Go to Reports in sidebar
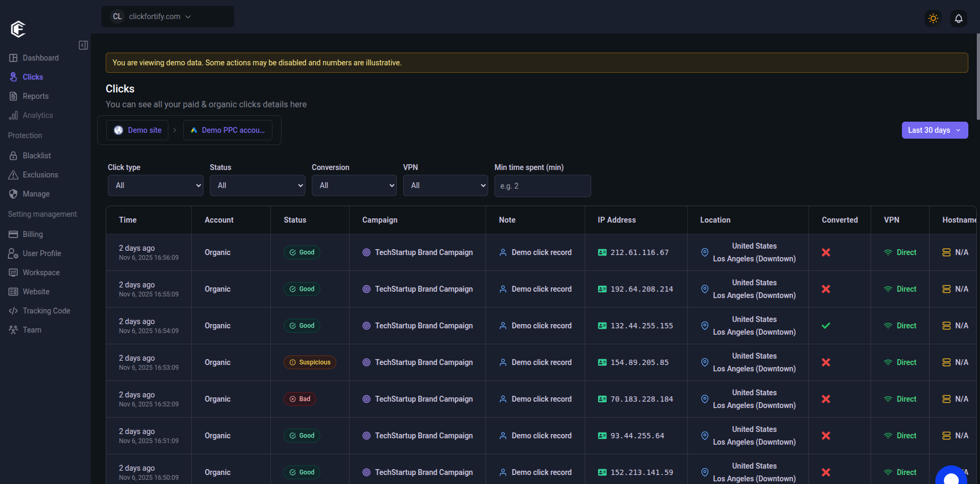Screen dimensions: 980x484 click(35, 96)
